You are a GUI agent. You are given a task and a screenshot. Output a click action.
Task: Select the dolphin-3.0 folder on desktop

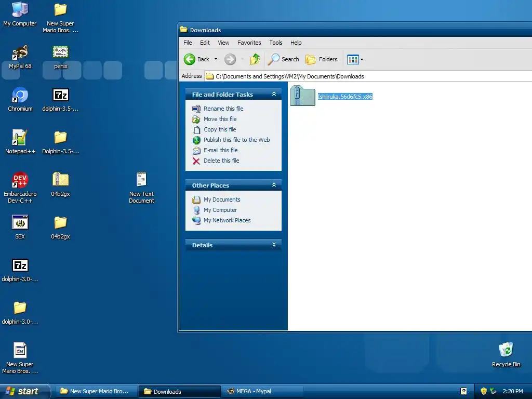click(x=20, y=312)
